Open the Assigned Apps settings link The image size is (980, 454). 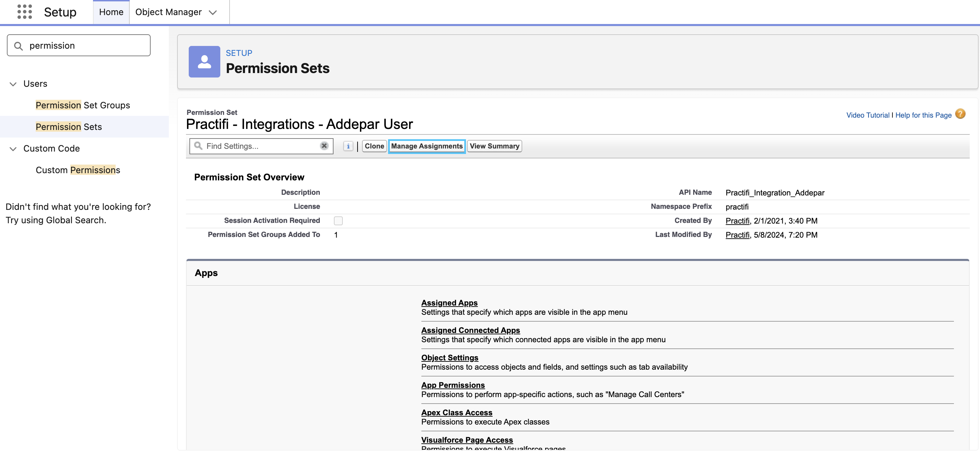point(449,303)
